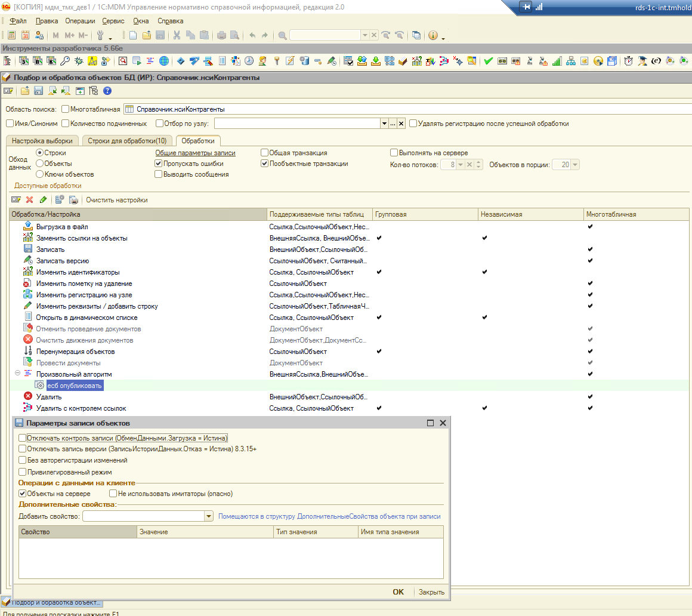Screen dimensions: 692x616
Task: Switch to the 'Настройка выборки' tab
Action: [x=42, y=141]
